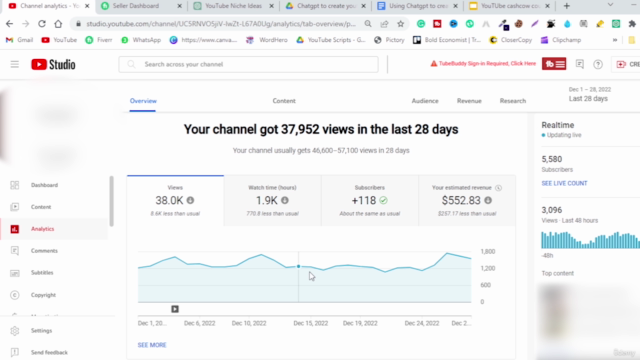The height and width of the screenshot is (360, 640).
Task: Click the search magnifier icon in Studio
Action: [x=131, y=64]
